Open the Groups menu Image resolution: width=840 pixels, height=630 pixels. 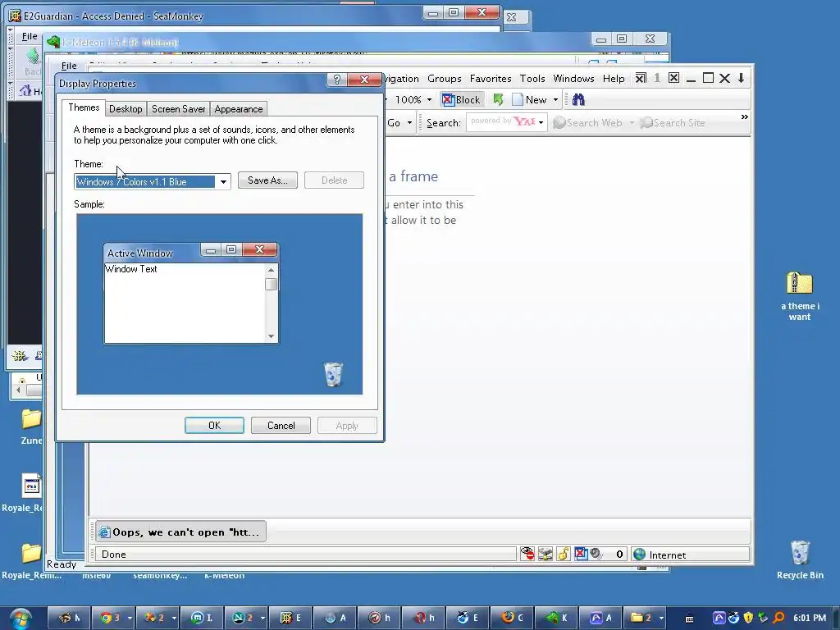tap(444, 78)
